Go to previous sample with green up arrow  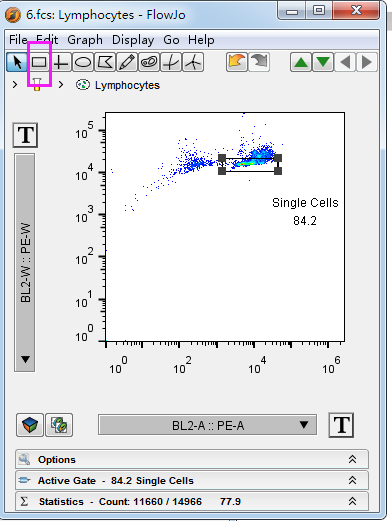pos(301,62)
